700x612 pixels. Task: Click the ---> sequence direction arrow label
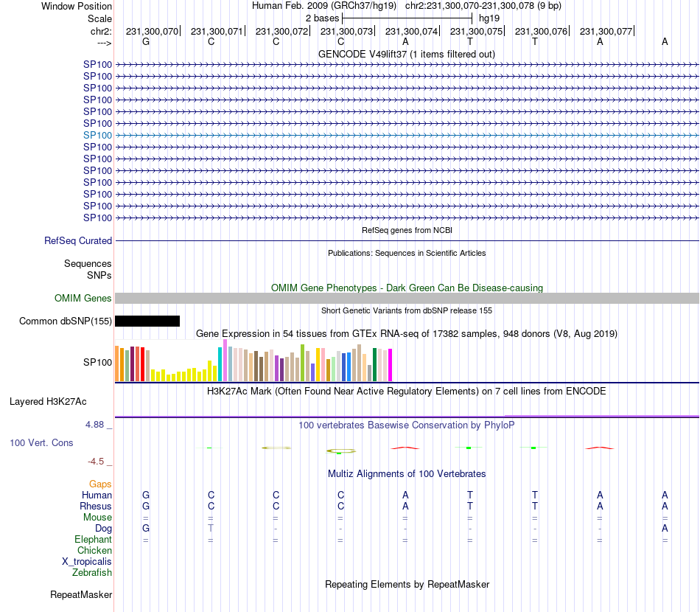tap(105, 43)
